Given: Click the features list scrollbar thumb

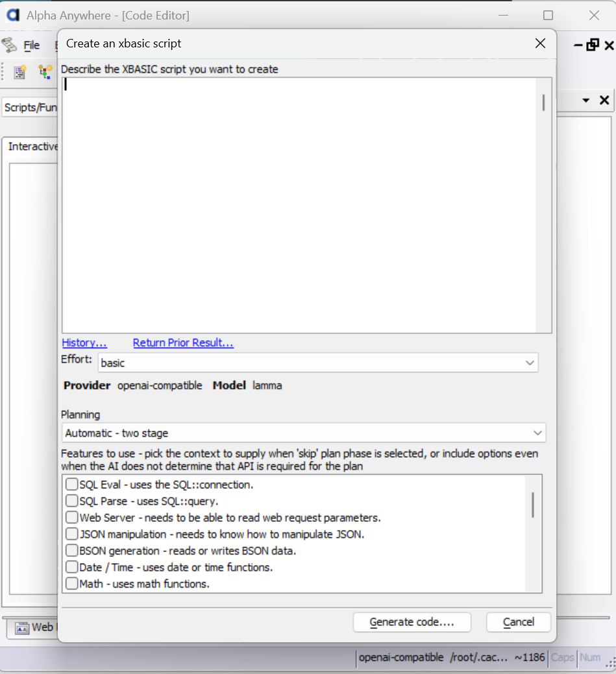Looking at the screenshot, I should click(x=533, y=505).
